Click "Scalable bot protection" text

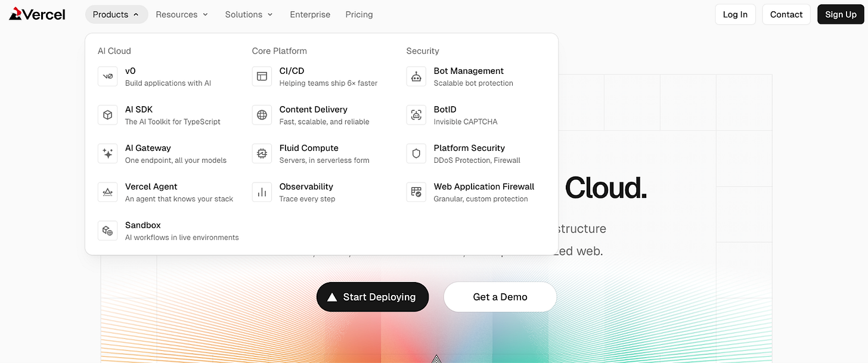click(x=473, y=83)
